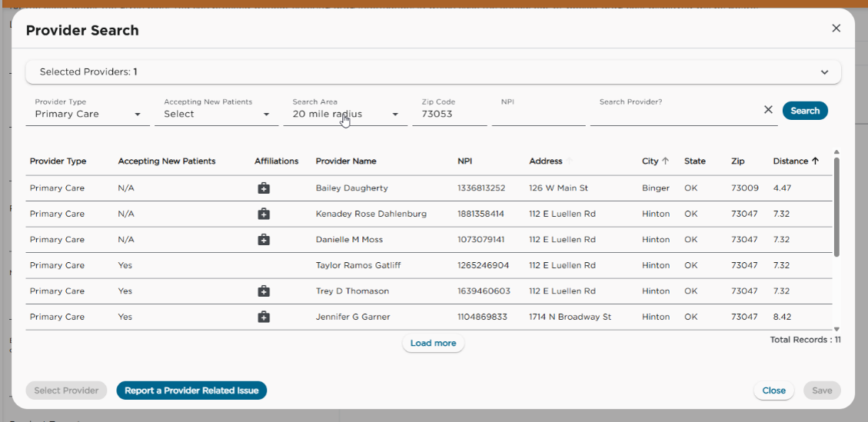Click the distance value 4.47

pos(782,188)
